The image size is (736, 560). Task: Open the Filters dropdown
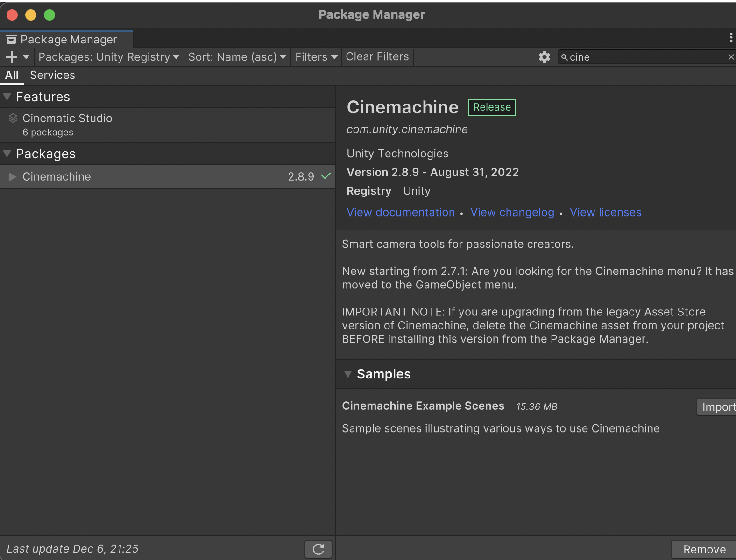316,57
